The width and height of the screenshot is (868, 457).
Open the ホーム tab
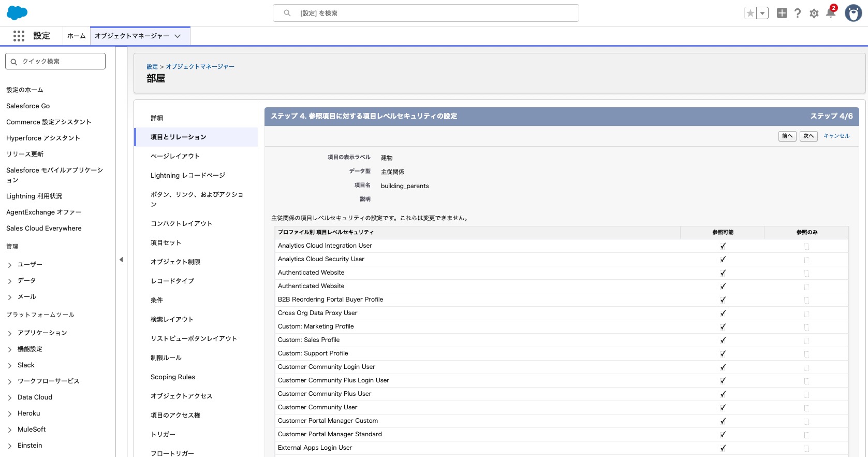77,36
